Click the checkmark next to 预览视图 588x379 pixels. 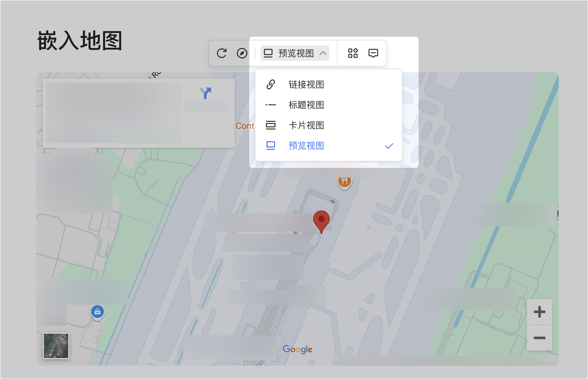coord(389,146)
